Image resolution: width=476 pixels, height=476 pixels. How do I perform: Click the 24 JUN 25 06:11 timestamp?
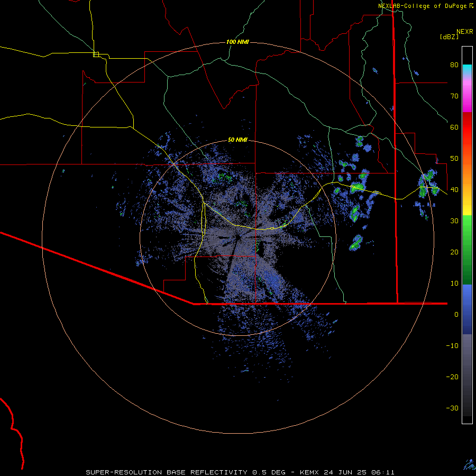point(359,472)
